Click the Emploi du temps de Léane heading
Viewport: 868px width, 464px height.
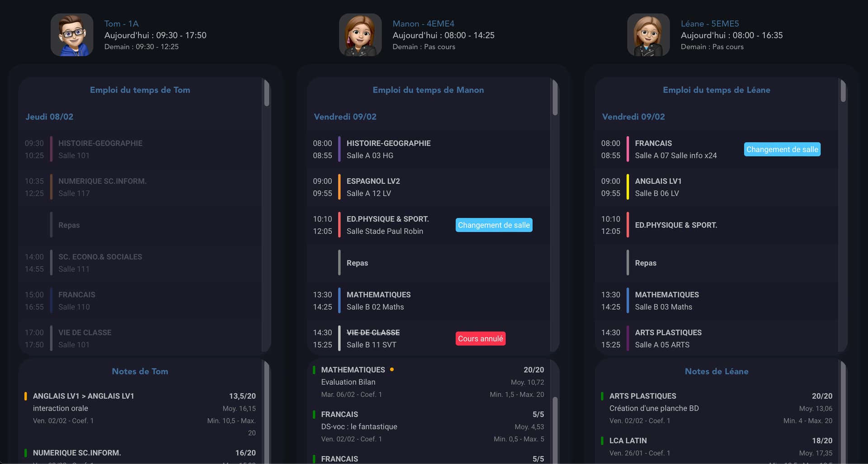coord(717,90)
